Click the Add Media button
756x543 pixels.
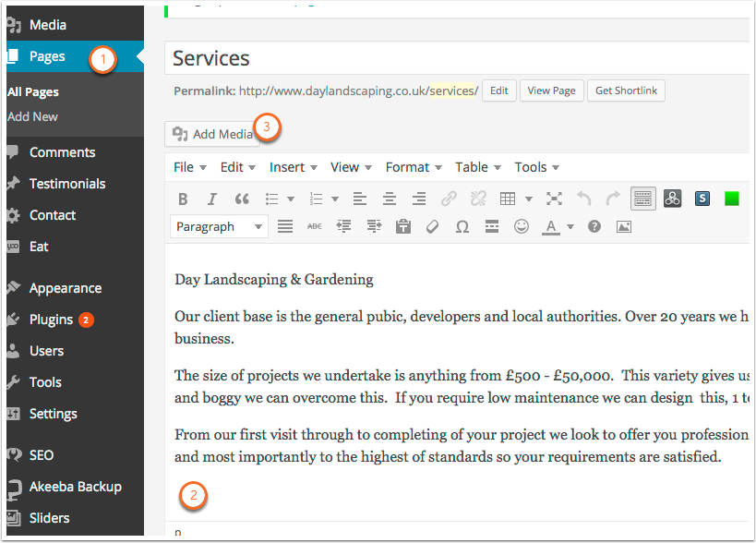[x=212, y=134]
